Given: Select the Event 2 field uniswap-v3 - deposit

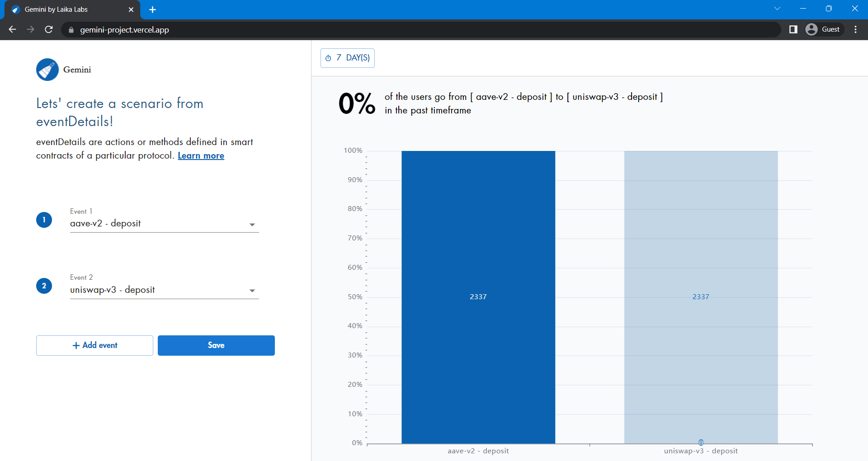Looking at the screenshot, I should tap(164, 290).
